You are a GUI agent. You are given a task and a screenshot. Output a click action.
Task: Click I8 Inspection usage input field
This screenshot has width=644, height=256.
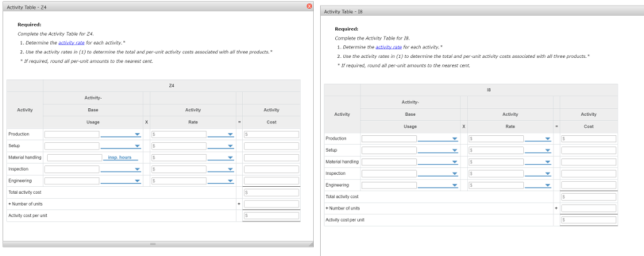coord(389,174)
